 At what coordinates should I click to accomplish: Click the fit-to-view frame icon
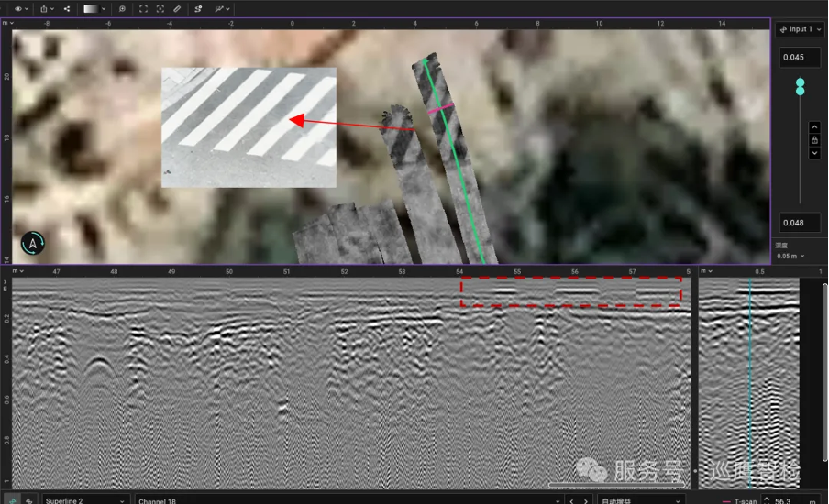[142, 8]
